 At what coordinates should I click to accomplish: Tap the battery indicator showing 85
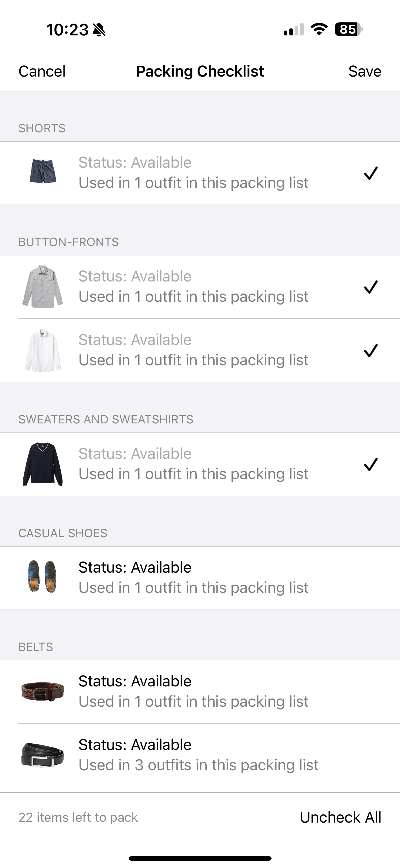pos(348,29)
